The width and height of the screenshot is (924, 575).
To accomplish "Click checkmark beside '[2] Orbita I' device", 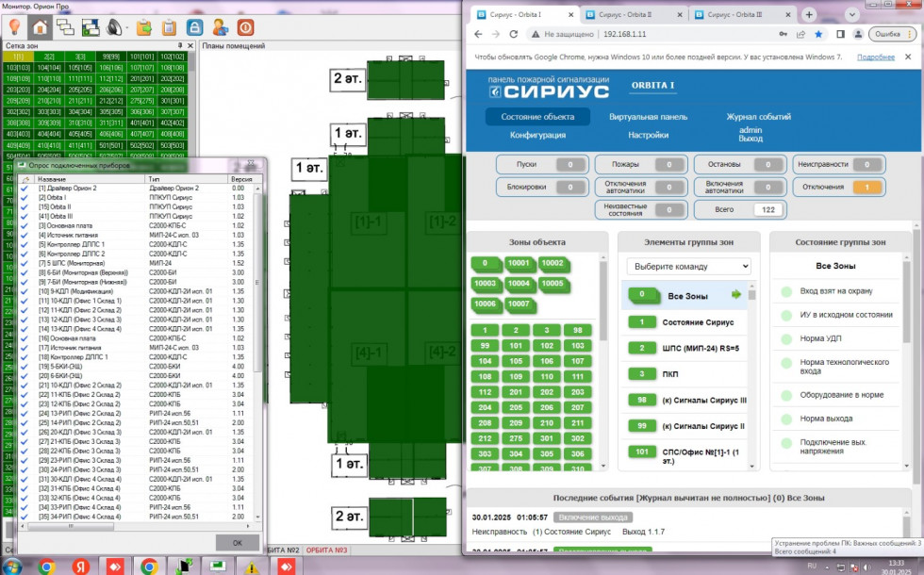I will 25,197.
